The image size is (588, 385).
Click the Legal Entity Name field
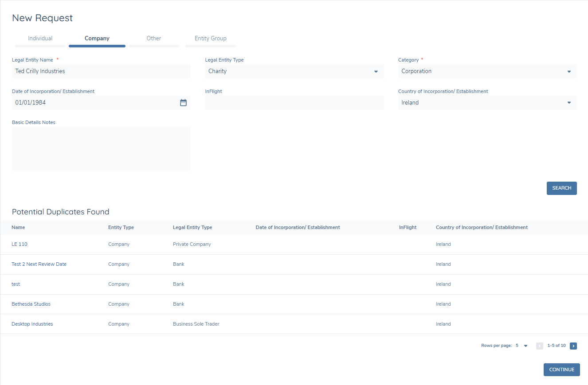point(101,71)
